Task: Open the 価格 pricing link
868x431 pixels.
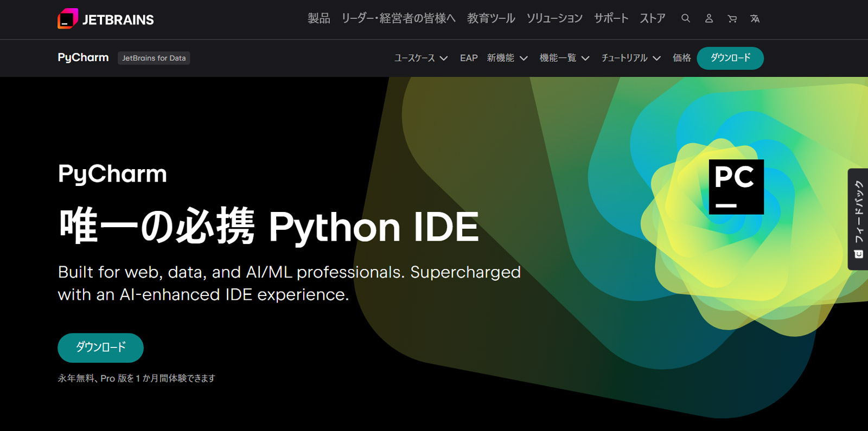Action: pyautogui.click(x=682, y=58)
